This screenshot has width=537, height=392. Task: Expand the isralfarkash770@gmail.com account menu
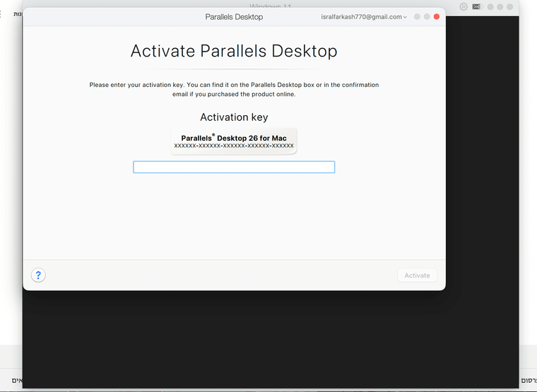coord(363,17)
